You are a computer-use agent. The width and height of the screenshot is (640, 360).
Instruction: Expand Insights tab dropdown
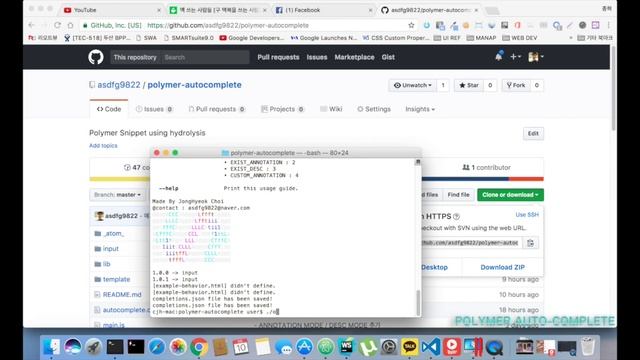(x=420, y=109)
